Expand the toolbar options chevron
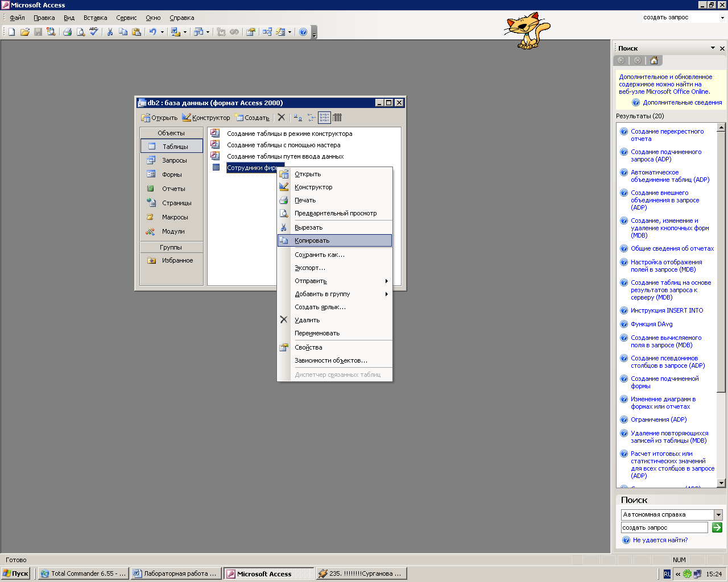The width and height of the screenshot is (728, 582). point(315,32)
